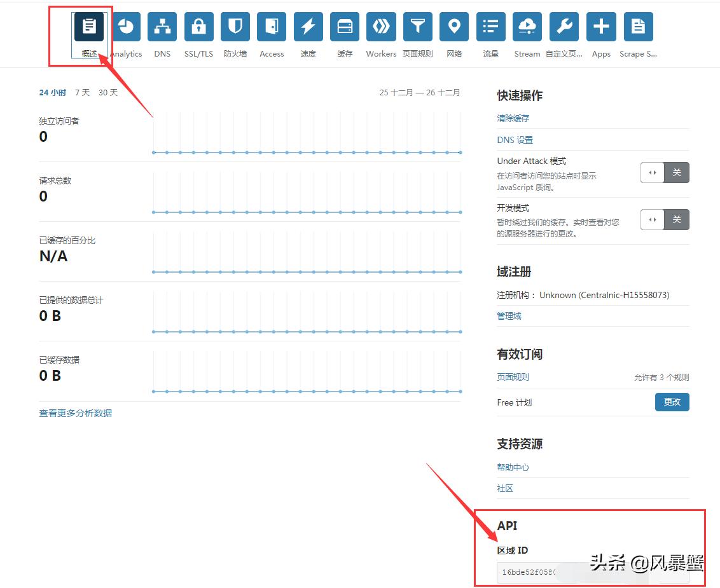720x588 pixels.
Task: Switch the 24 小时 time range filter
Action: 52,92
